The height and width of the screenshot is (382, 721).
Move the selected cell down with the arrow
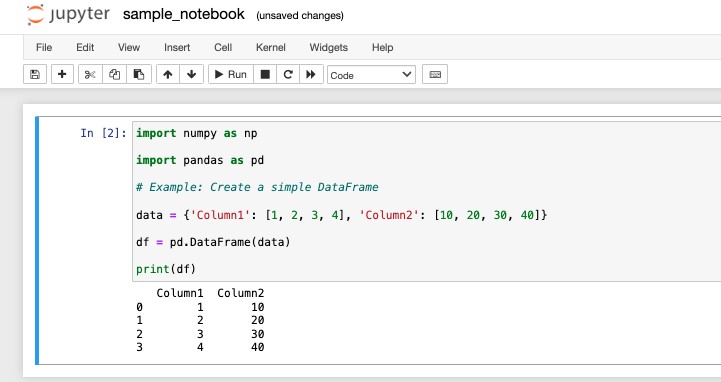pyautogui.click(x=192, y=74)
